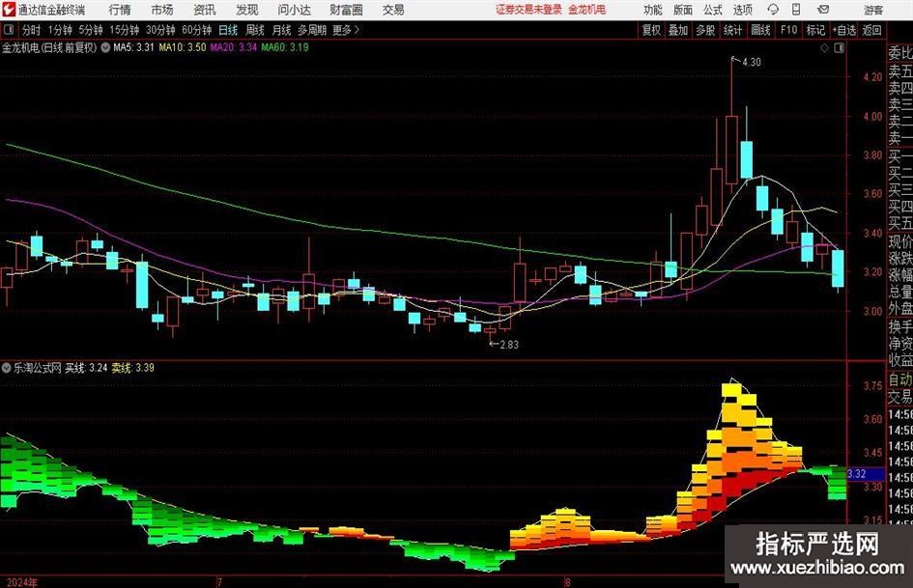913x588 pixels.
Task: Expand the main chart indicator dropdown arrow
Action: [x=105, y=46]
